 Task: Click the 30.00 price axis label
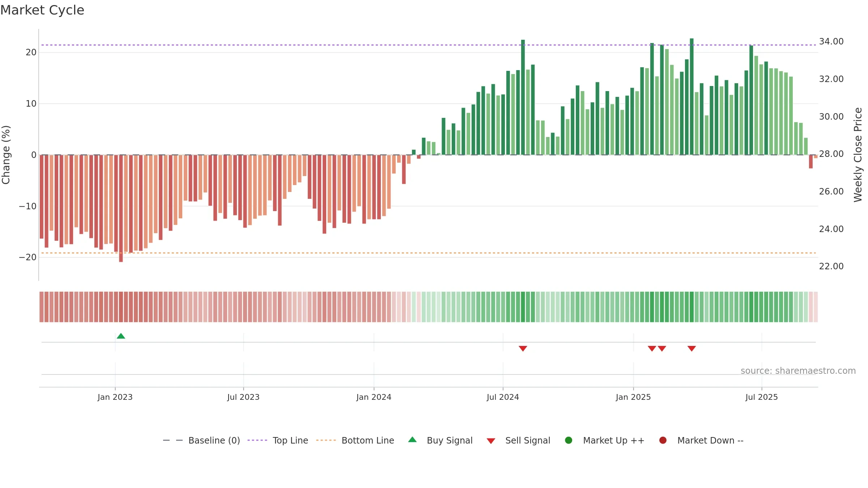[x=831, y=116]
